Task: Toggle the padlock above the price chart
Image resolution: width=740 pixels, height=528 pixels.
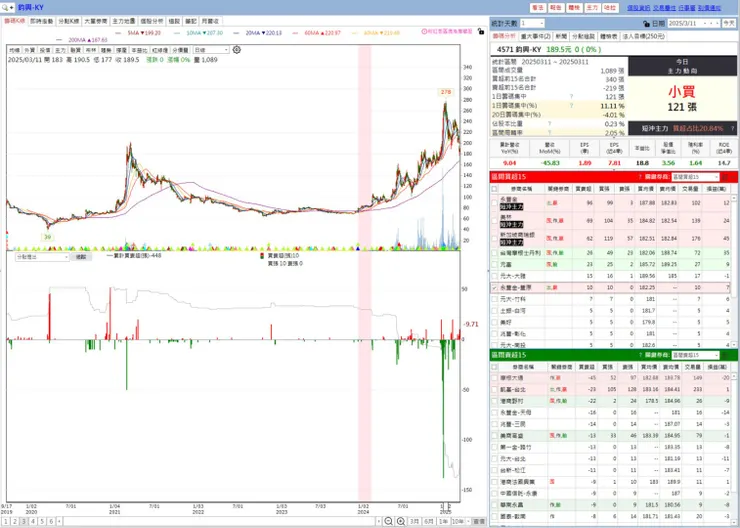Action: coord(480,32)
